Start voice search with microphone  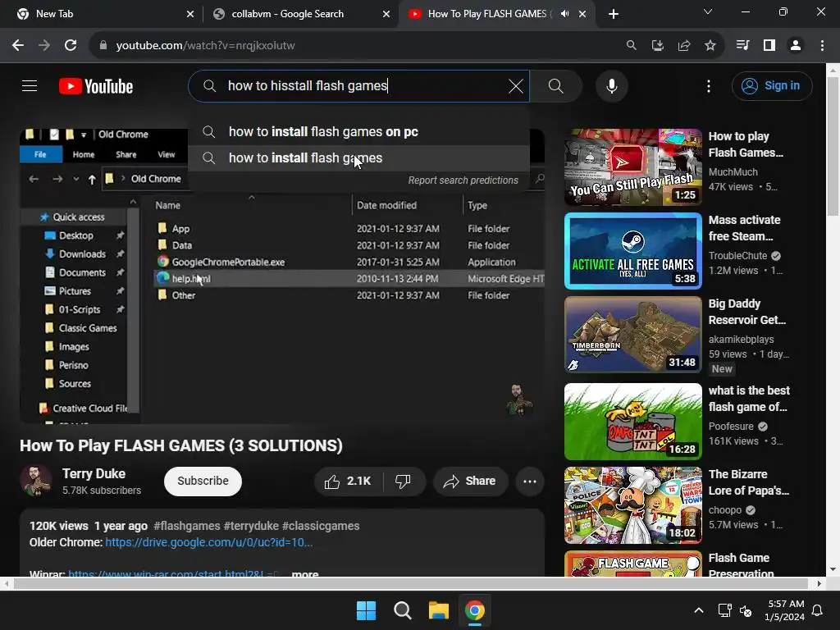[x=611, y=85]
